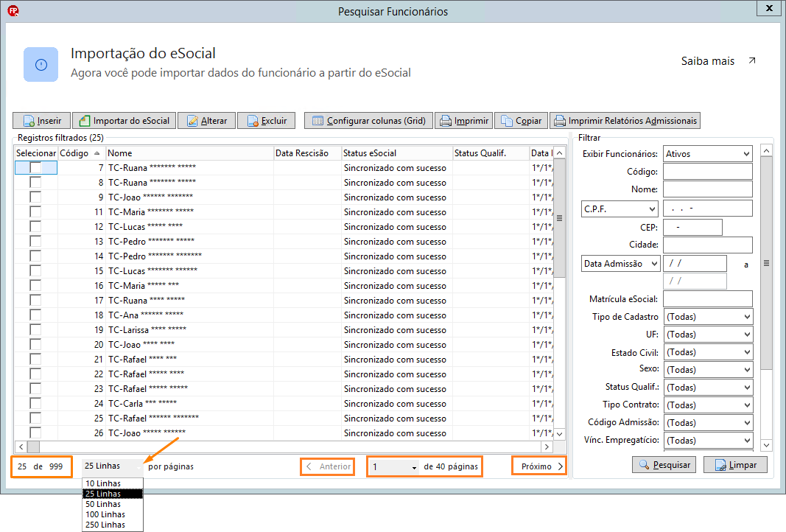This screenshot has width=786, height=532.
Task: Click sort arrow on Código column
Action: point(97,153)
